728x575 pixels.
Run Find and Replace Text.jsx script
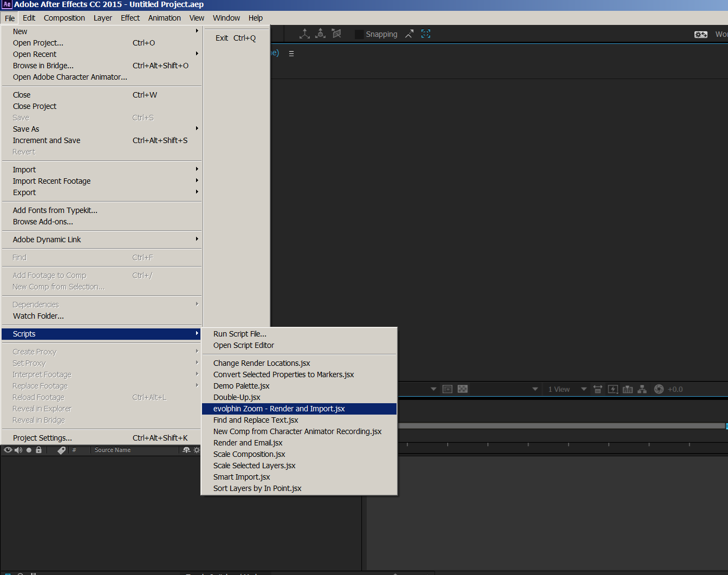[x=299, y=420]
